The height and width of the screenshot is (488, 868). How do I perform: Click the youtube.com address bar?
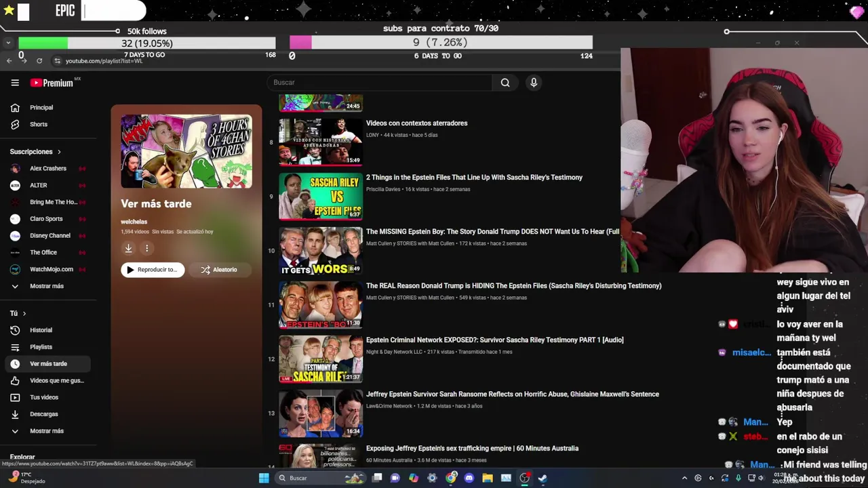(104, 61)
